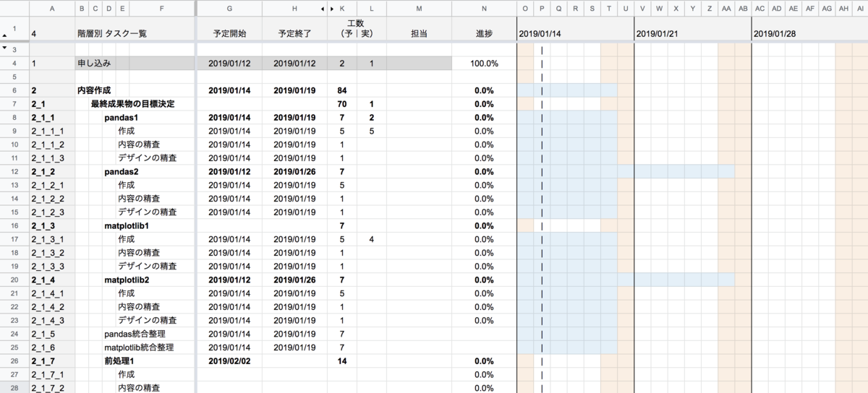
Task: Unhide rows using arrow beside row 3
Action: point(5,48)
